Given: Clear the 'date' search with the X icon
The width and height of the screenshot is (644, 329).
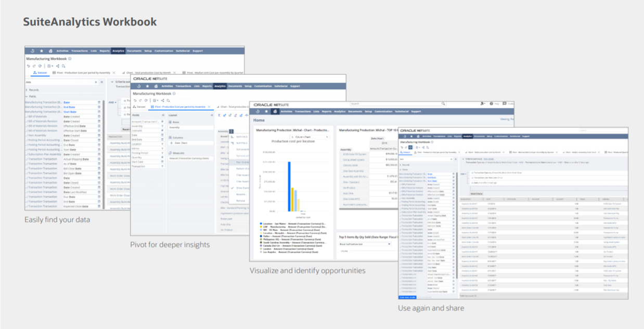Looking at the screenshot, I should click(96, 82).
